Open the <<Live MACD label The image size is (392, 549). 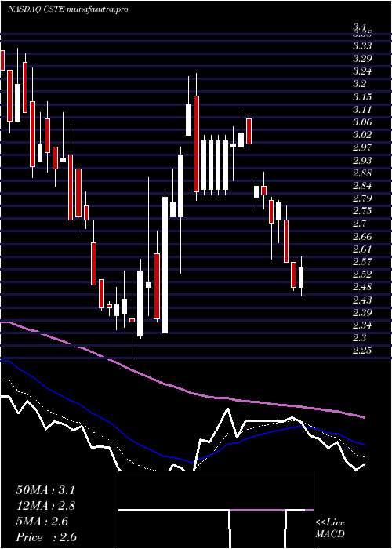(330, 529)
